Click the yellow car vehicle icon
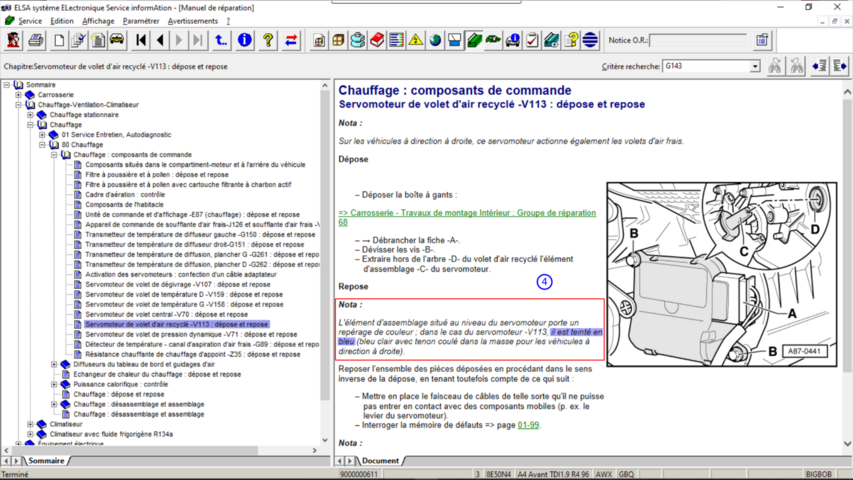 pyautogui.click(x=117, y=40)
